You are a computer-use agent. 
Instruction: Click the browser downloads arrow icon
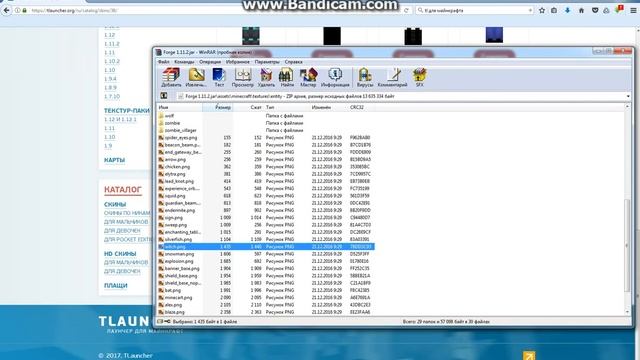pyautogui.click(x=567, y=10)
